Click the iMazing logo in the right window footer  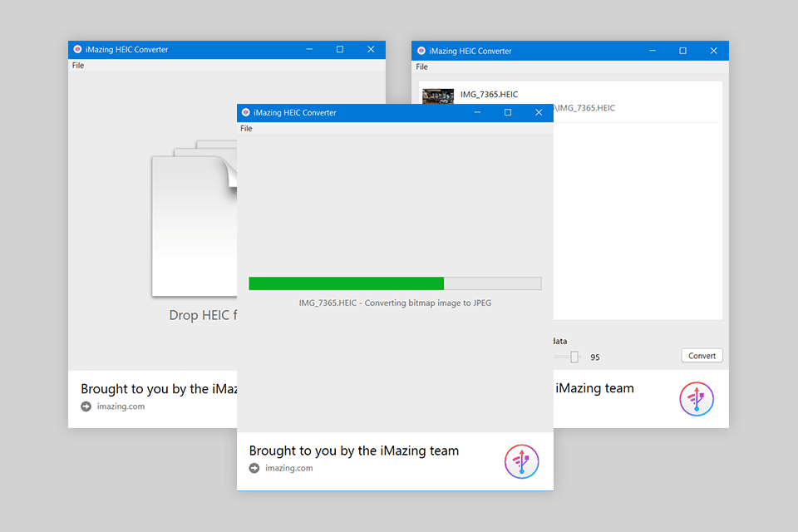click(x=697, y=399)
